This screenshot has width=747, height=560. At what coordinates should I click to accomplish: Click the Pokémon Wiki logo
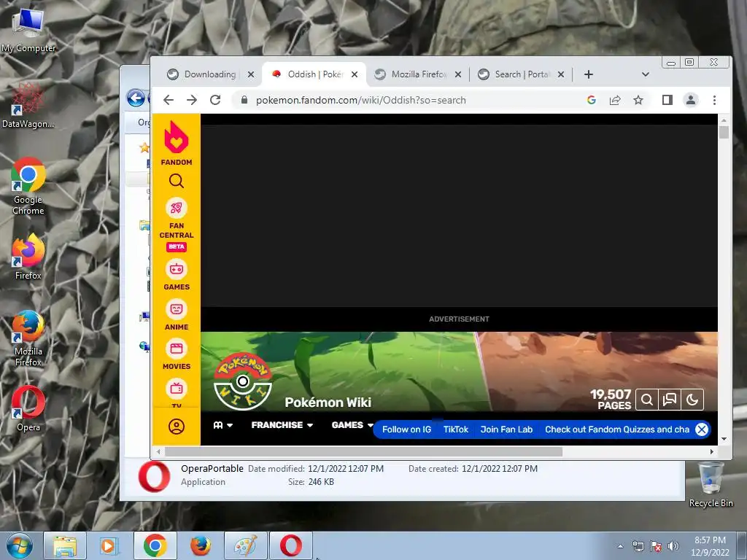coord(243,381)
